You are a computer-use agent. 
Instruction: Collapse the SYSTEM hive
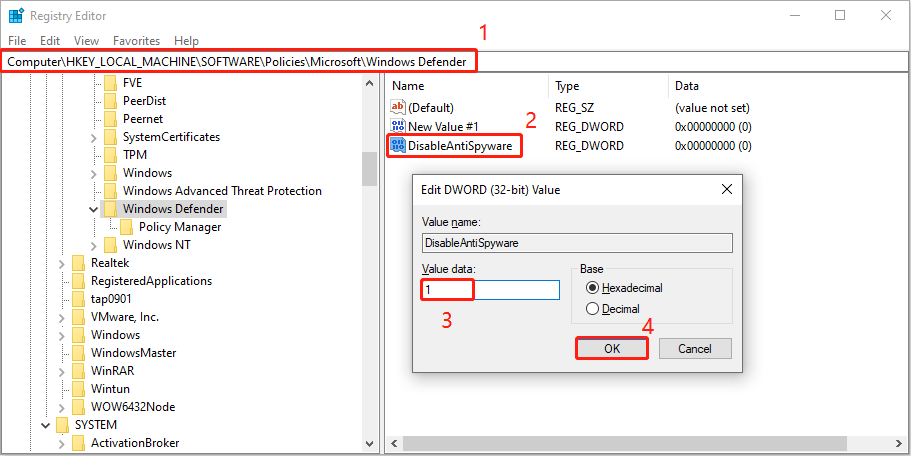point(45,425)
